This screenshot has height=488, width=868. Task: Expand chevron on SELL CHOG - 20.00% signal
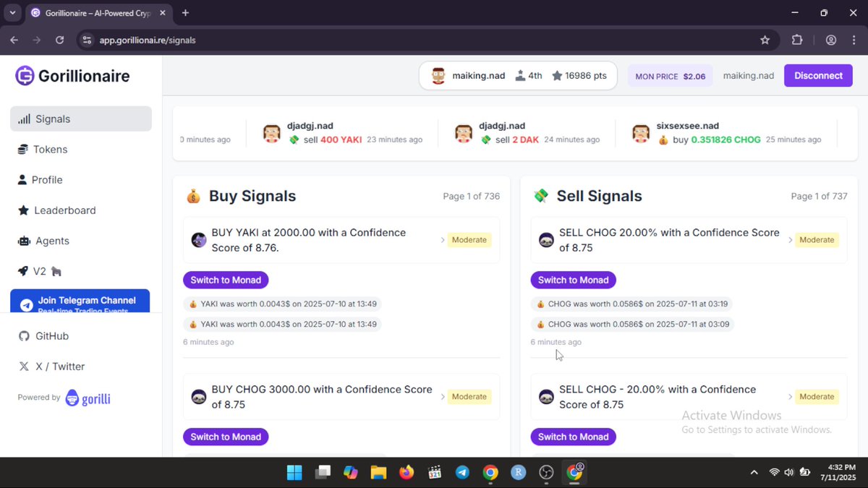pos(791,397)
